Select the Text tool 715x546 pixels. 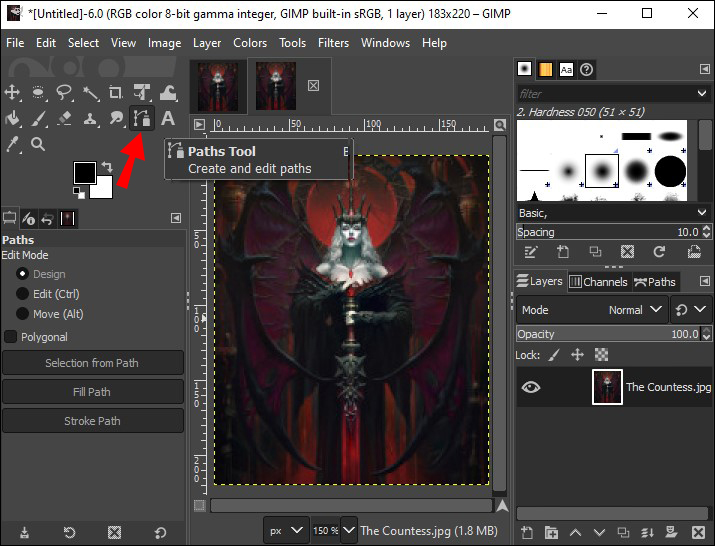coord(168,119)
